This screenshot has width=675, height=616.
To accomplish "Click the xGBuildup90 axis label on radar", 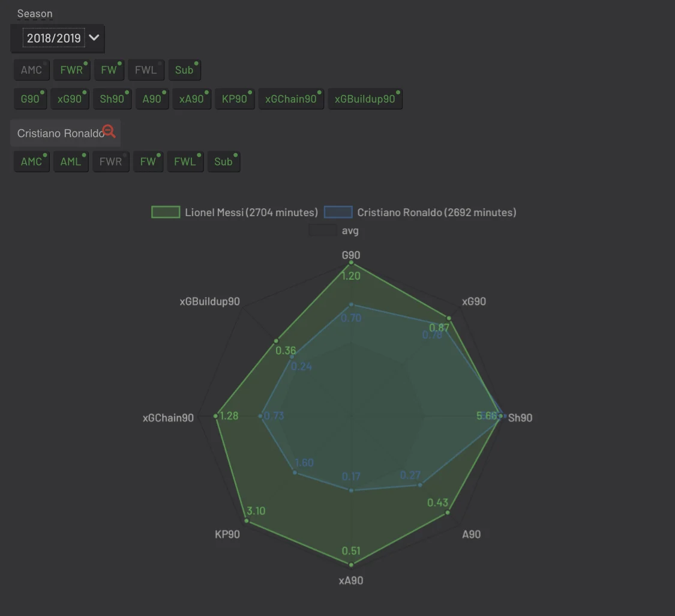I will (x=209, y=301).
